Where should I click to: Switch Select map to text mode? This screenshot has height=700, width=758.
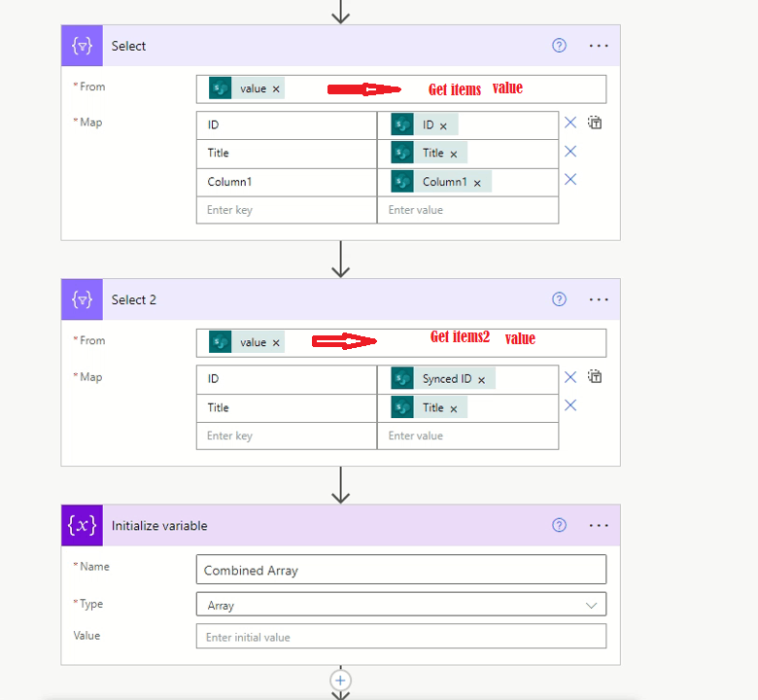pos(595,122)
